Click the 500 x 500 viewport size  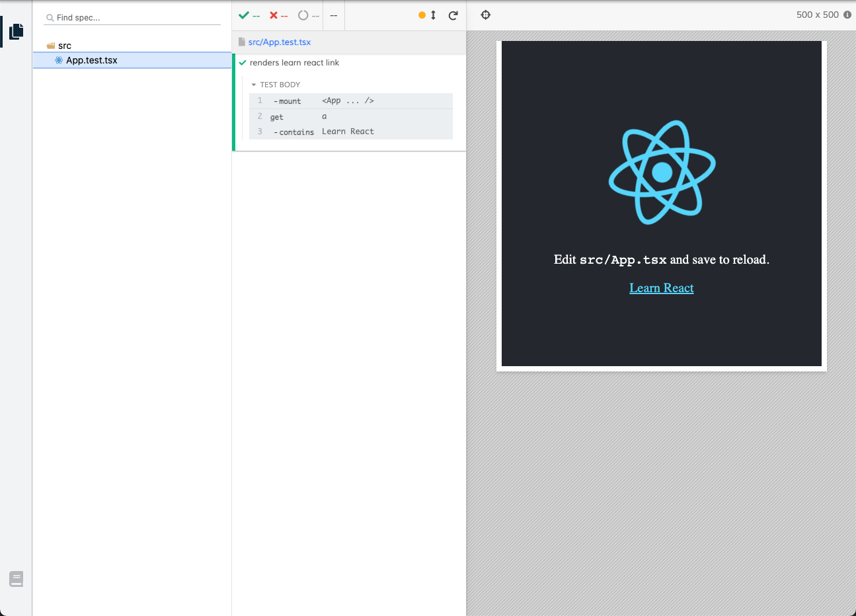[x=817, y=15]
